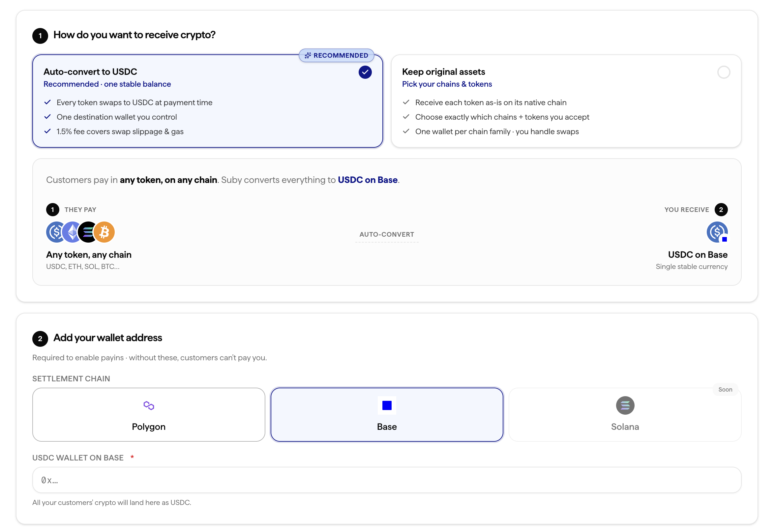This screenshot has width=774, height=532.
Task: Click the Soon badge on Solana
Action: (725, 389)
